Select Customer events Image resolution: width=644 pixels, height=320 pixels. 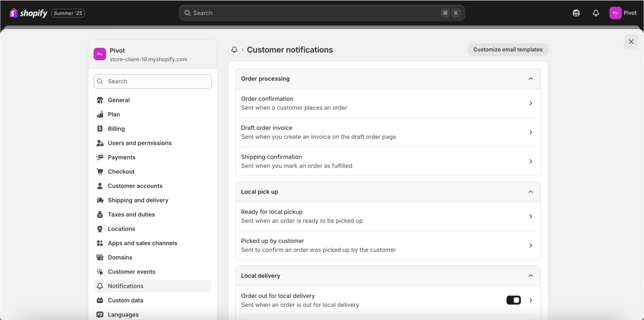[x=152, y=272]
